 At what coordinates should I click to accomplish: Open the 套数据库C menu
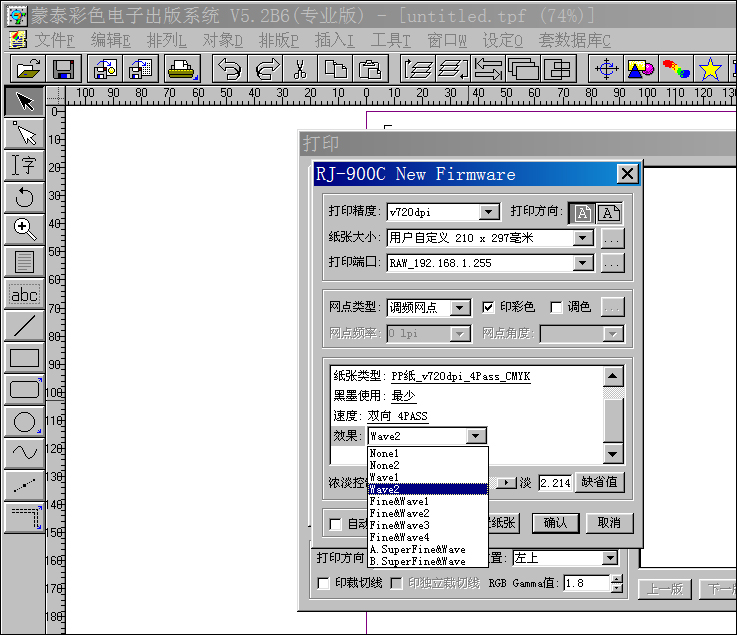[x=574, y=40]
